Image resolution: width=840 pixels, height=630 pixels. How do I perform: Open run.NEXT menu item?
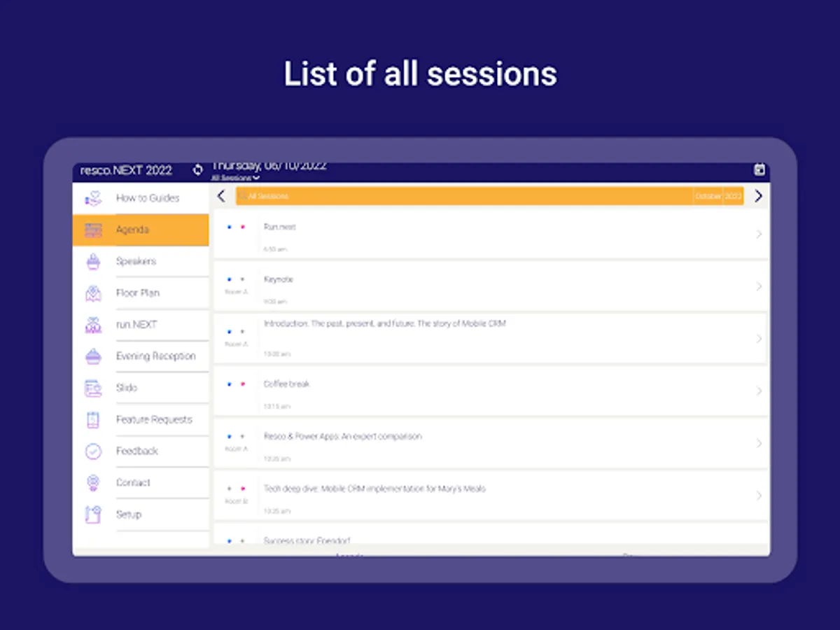(x=141, y=325)
